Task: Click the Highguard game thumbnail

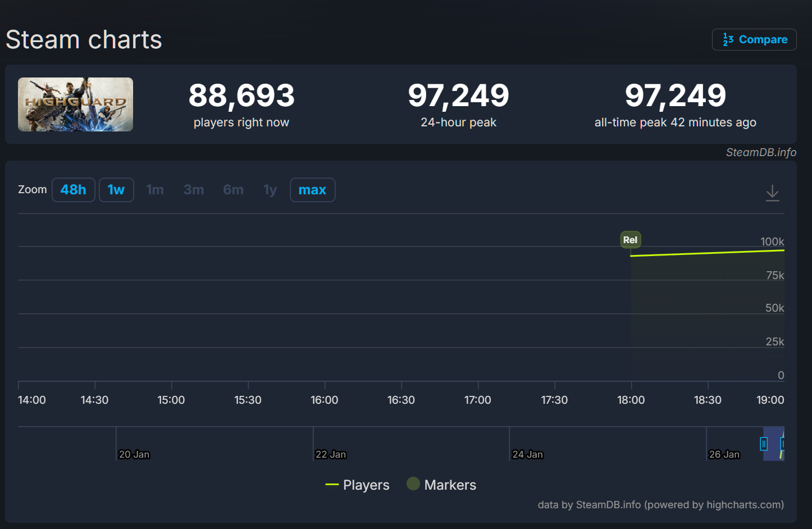Action: click(x=75, y=104)
